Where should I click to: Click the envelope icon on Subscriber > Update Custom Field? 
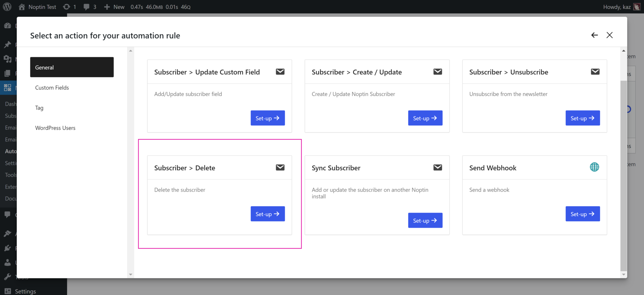click(x=280, y=71)
